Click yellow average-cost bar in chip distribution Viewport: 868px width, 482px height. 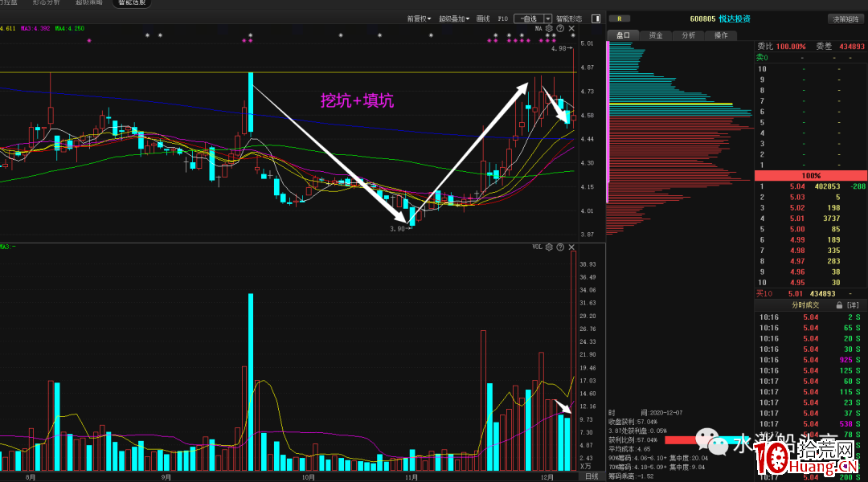click(x=670, y=104)
